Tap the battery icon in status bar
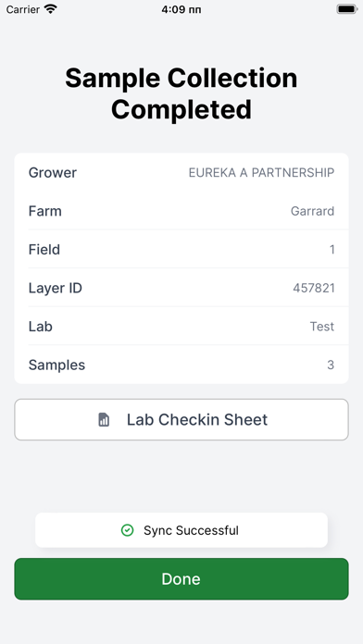The height and width of the screenshot is (644, 363). (347, 9)
